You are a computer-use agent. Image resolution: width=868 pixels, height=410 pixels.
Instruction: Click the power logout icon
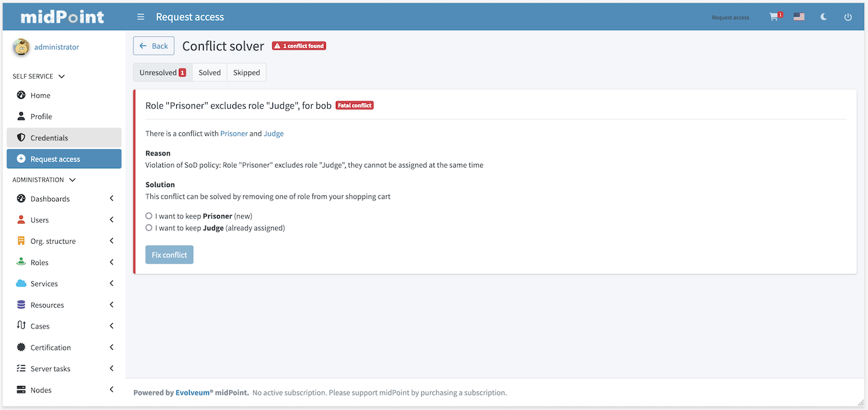tap(848, 17)
